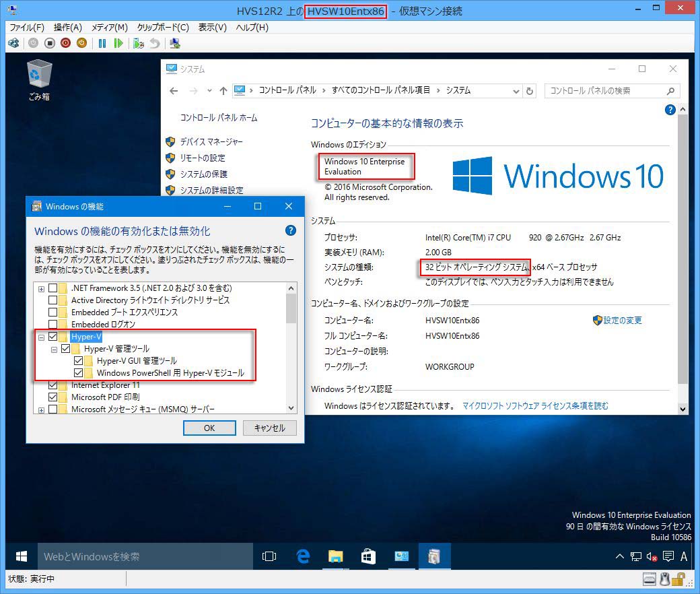Expand the .NET Framework 3.5 node
Image resolution: width=700 pixels, height=594 pixels.
pos(41,289)
